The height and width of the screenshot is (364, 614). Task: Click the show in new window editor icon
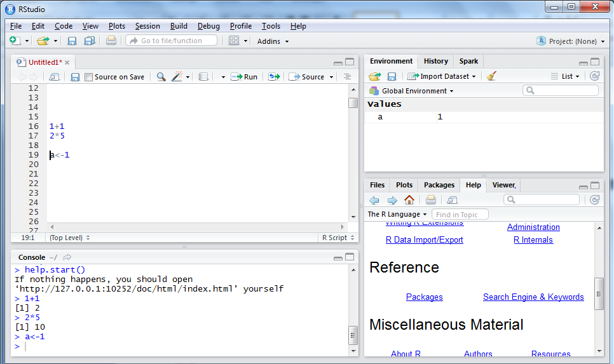tap(54, 77)
